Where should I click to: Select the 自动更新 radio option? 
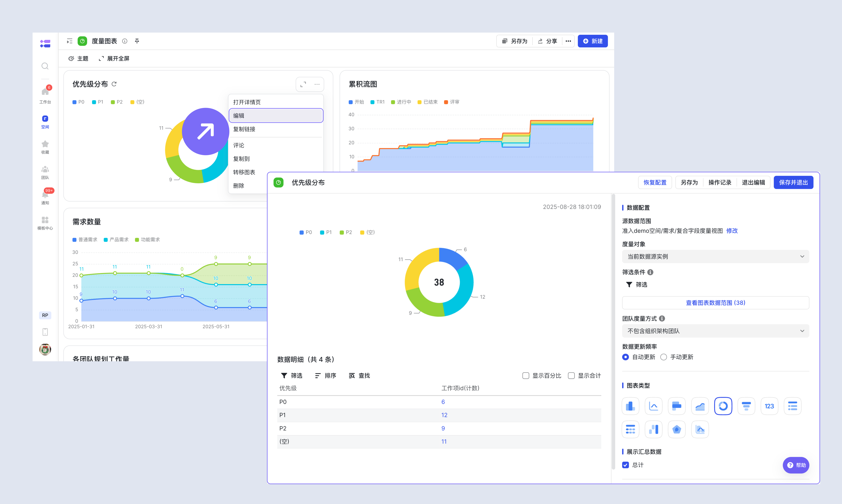click(x=626, y=357)
